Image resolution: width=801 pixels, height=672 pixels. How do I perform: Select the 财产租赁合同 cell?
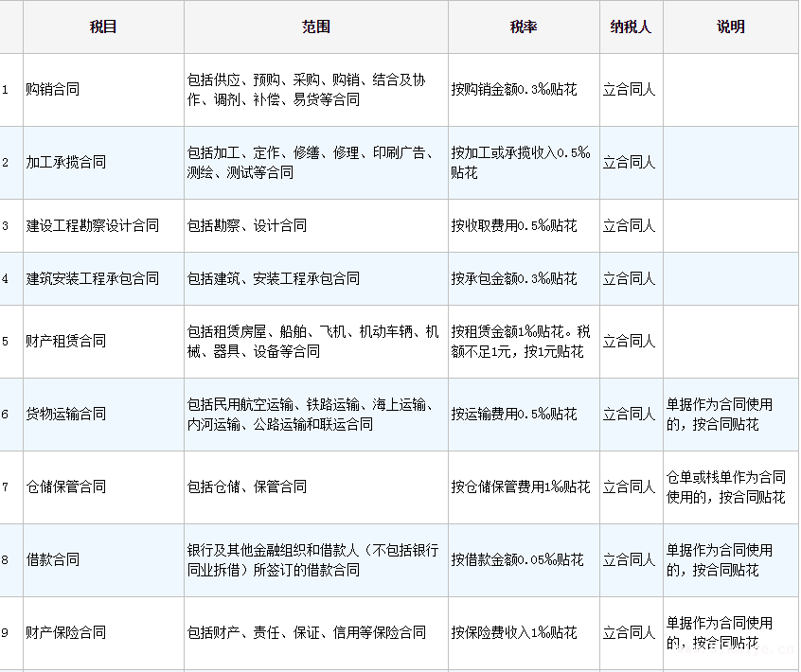[x=66, y=342]
